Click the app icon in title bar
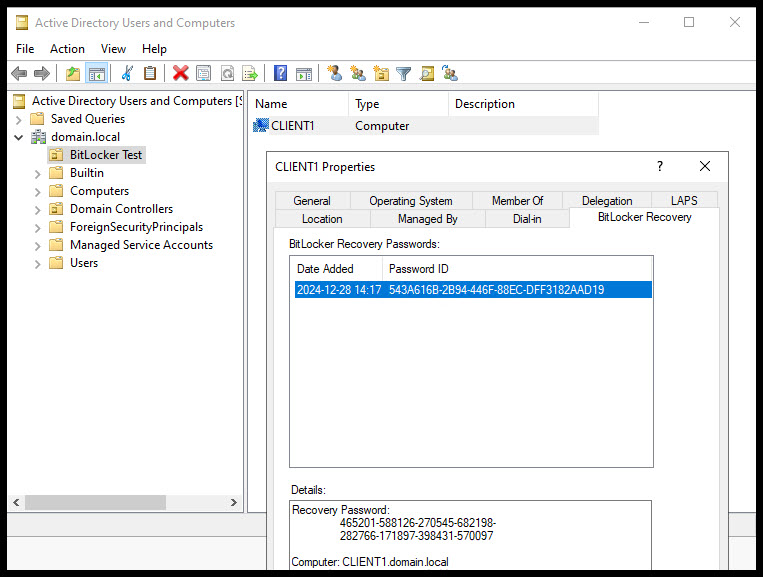763x577 pixels. tap(22, 22)
